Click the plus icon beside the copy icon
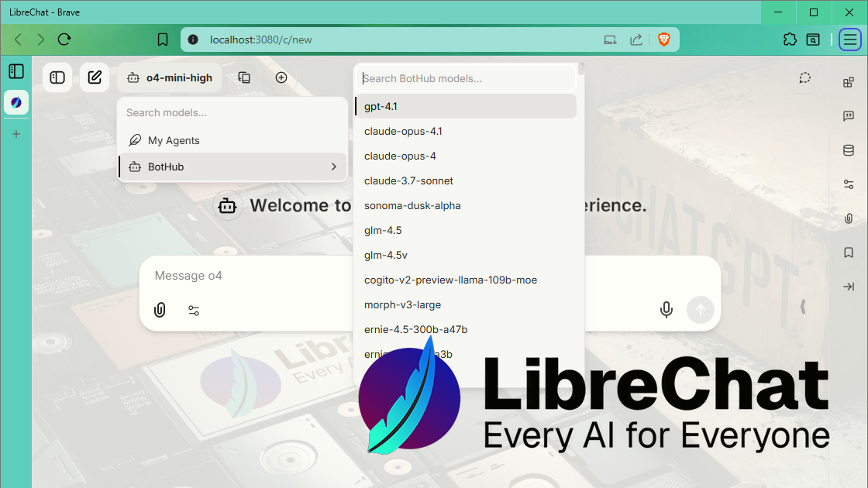Image resolution: width=868 pixels, height=488 pixels. click(281, 77)
